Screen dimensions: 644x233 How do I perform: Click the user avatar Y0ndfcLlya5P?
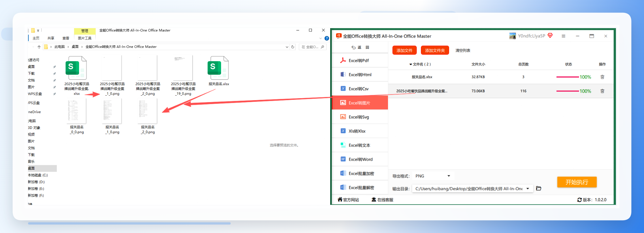pos(512,36)
